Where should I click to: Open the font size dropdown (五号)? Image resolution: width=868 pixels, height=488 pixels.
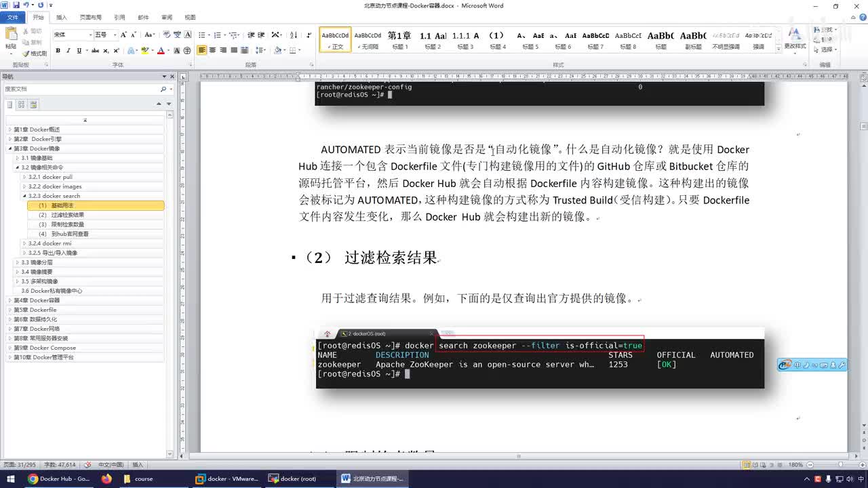(114, 35)
